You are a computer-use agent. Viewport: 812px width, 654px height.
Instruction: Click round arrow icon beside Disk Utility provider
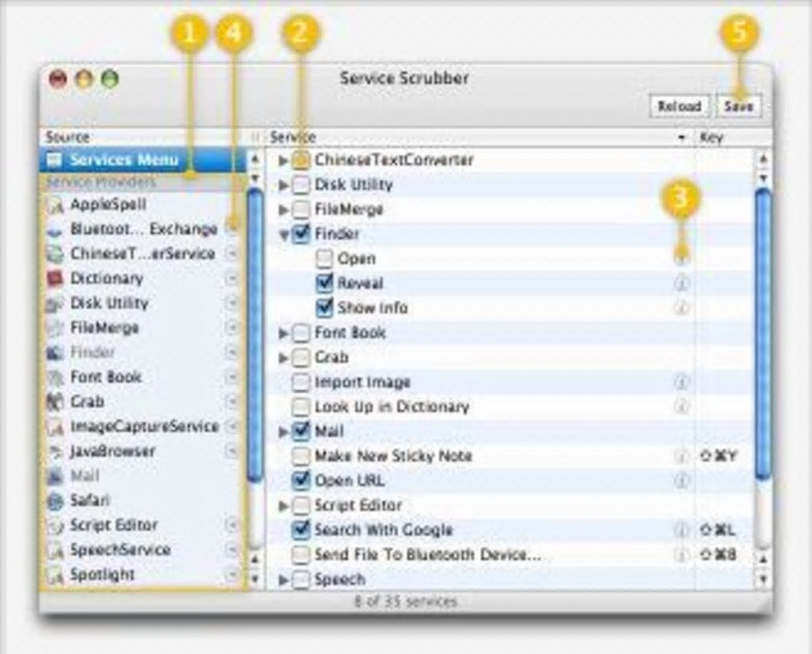click(x=232, y=302)
